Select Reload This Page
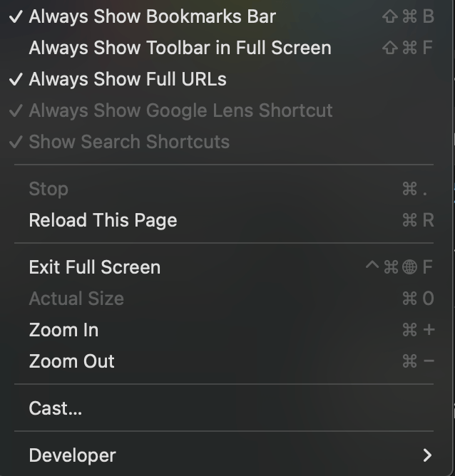Image resolution: width=455 pixels, height=476 pixels. tap(103, 220)
